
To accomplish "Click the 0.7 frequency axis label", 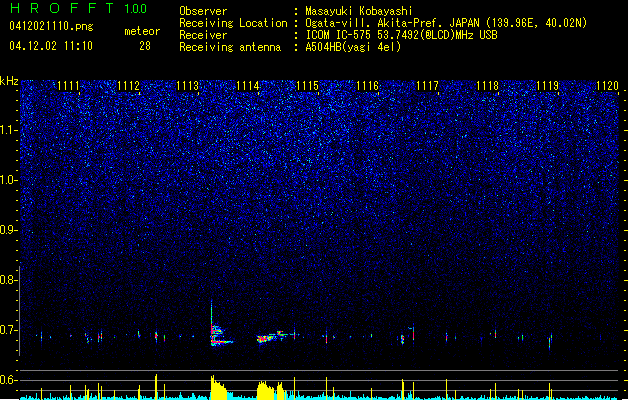I will [8, 330].
